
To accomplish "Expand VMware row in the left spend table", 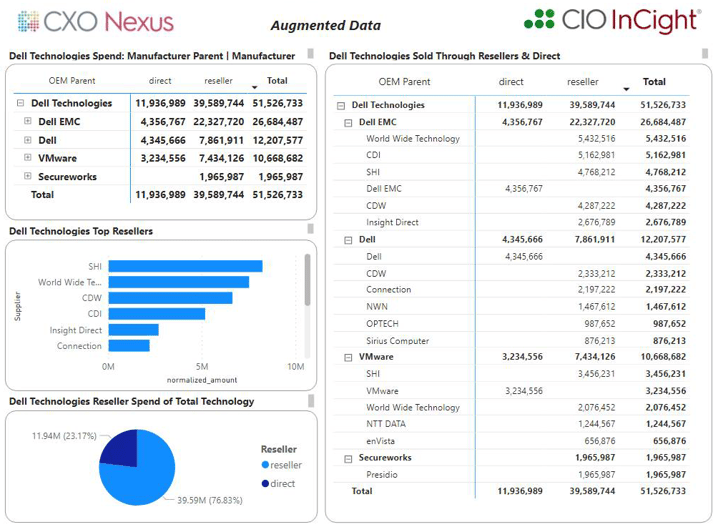I will pos(28,158).
